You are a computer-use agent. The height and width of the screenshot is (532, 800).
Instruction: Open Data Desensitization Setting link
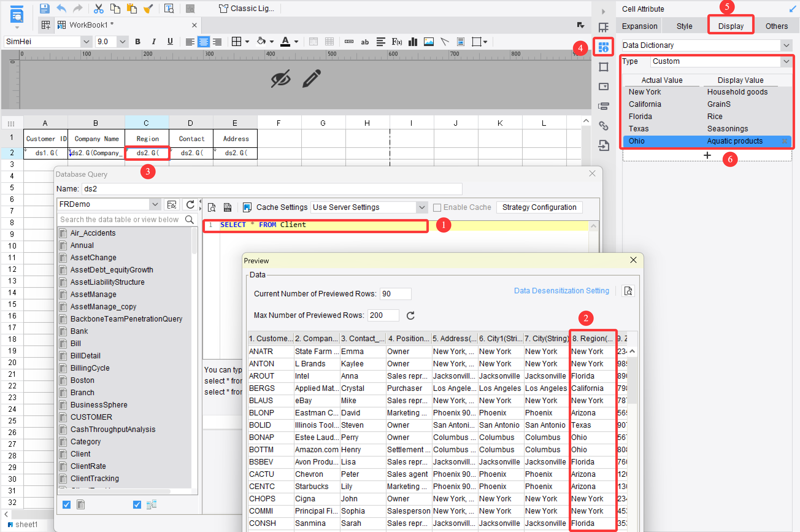coord(561,291)
